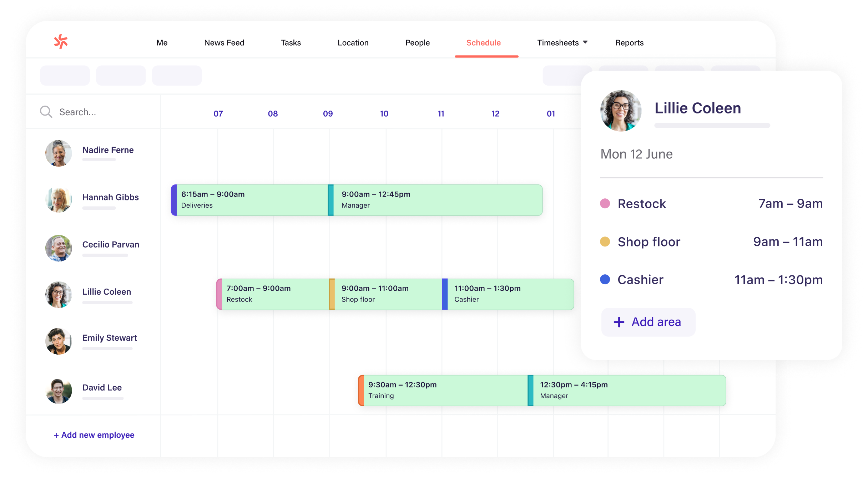This screenshot has width=868, height=478.
Task: Click the plus icon in Add area
Action: (x=619, y=322)
